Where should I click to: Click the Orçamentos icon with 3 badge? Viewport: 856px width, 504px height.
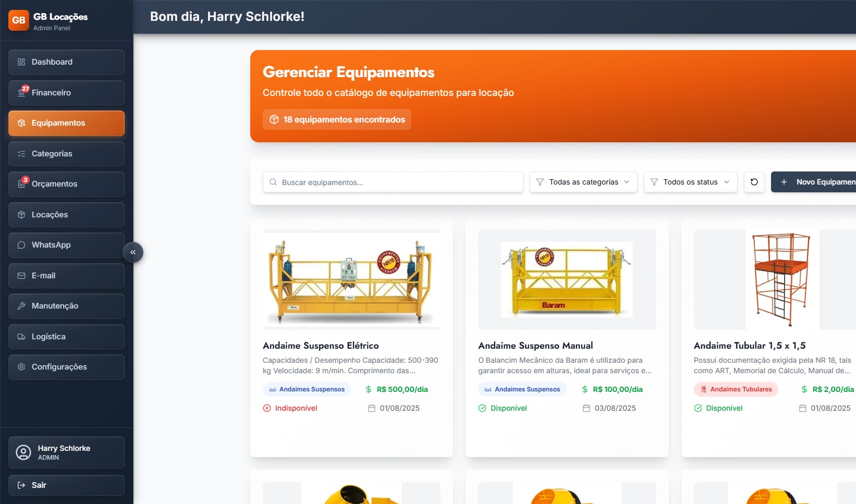(x=22, y=183)
